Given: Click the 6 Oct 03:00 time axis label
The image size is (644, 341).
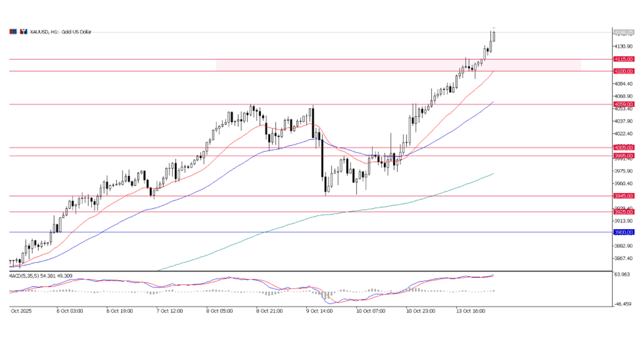Looking at the screenshot, I should [x=69, y=310].
